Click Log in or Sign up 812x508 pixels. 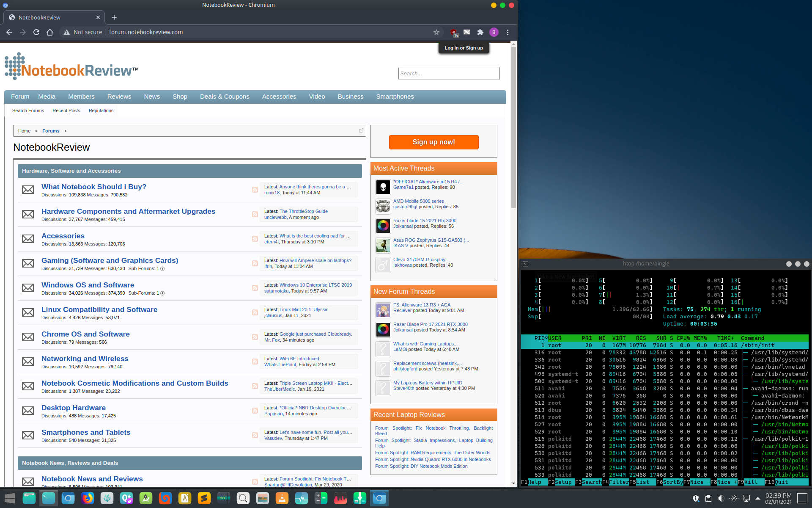tap(464, 48)
